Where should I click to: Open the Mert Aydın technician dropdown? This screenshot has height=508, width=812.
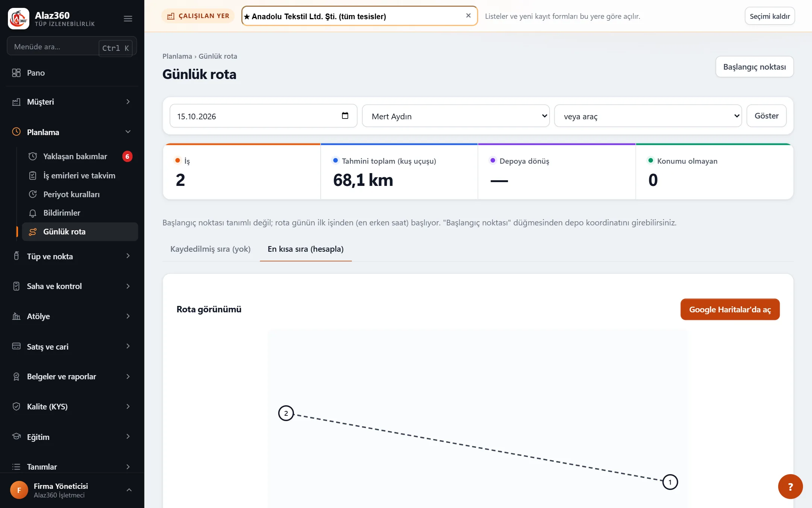coord(456,116)
